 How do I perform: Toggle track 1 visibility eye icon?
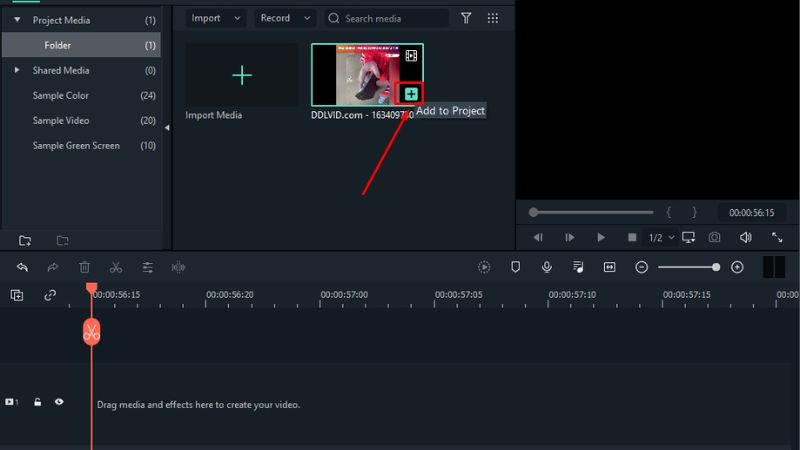coord(59,402)
